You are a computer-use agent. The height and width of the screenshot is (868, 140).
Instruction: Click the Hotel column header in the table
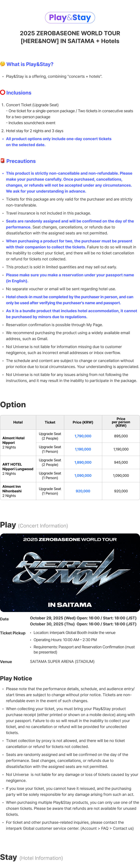[18, 422]
